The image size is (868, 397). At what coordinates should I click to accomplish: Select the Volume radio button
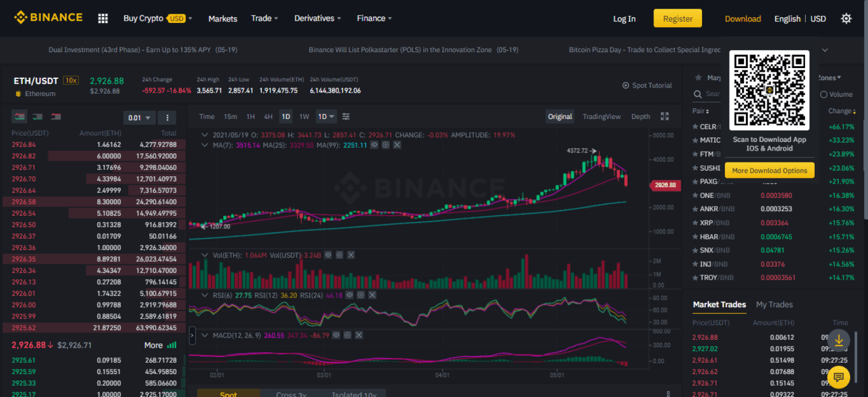[x=824, y=94]
